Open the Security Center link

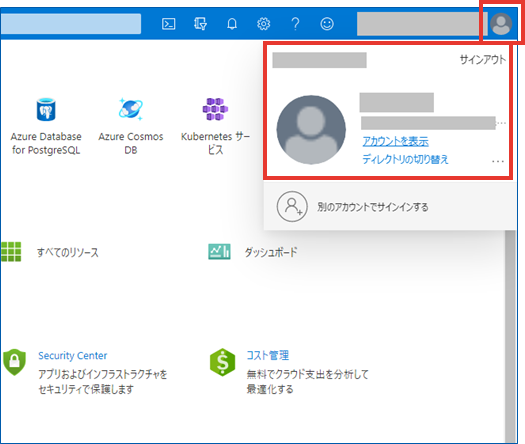73,356
